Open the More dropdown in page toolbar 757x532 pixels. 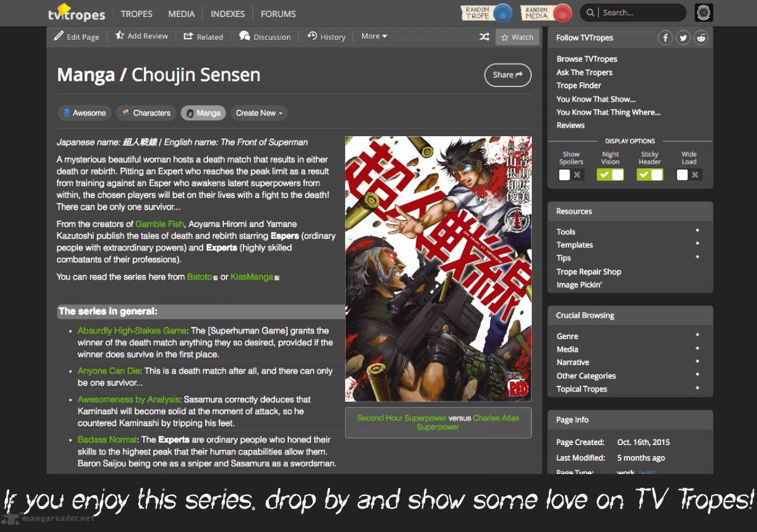(374, 37)
